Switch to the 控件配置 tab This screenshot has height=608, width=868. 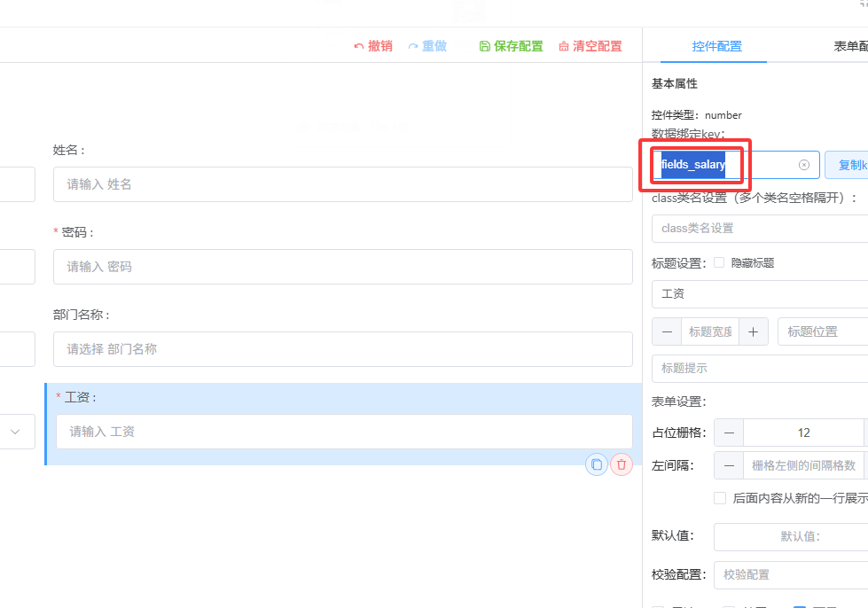(716, 47)
